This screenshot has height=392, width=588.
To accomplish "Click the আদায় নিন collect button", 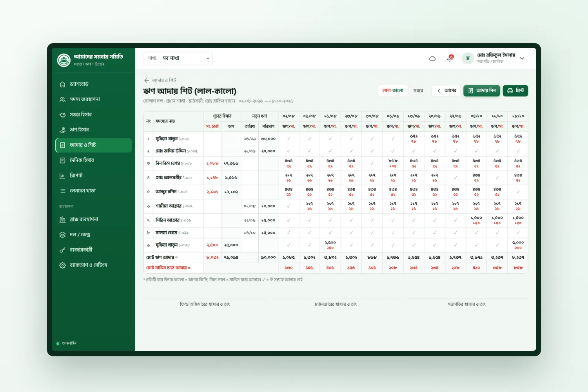I will [482, 91].
